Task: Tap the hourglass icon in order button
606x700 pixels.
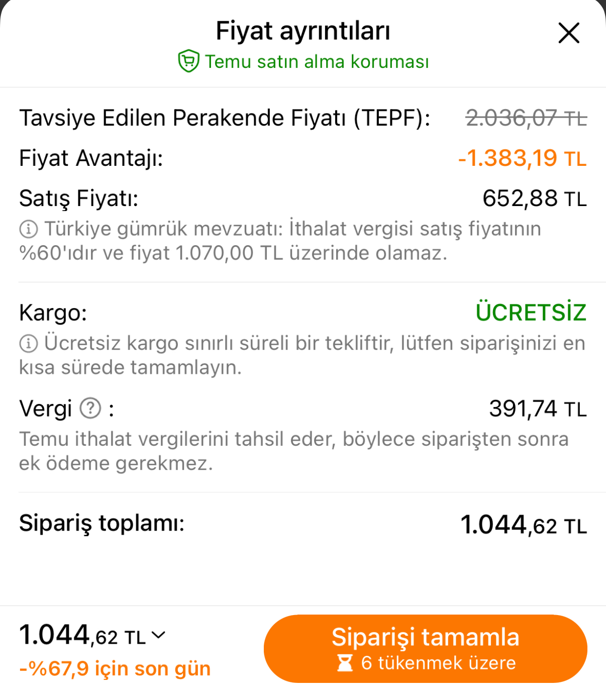Action: pos(345,663)
